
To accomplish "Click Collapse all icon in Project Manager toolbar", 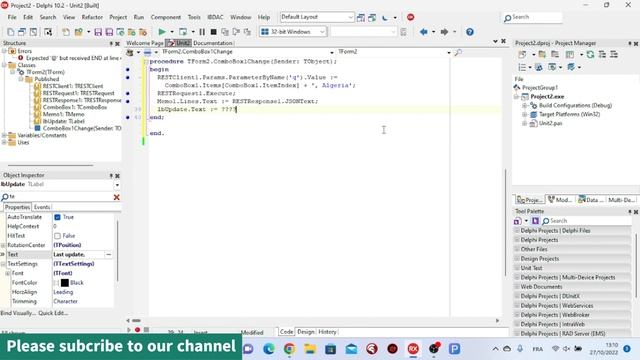I will 614,54.
